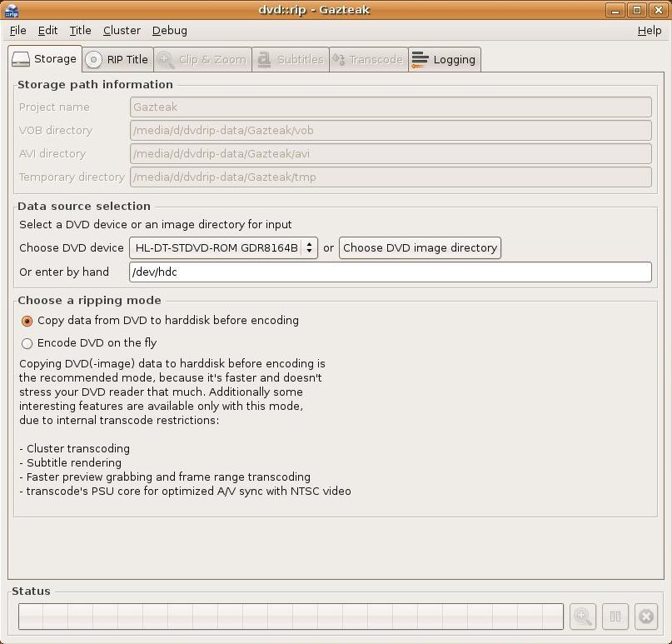Click the '- Cluster transcoding' line

pyautogui.click(x=75, y=448)
